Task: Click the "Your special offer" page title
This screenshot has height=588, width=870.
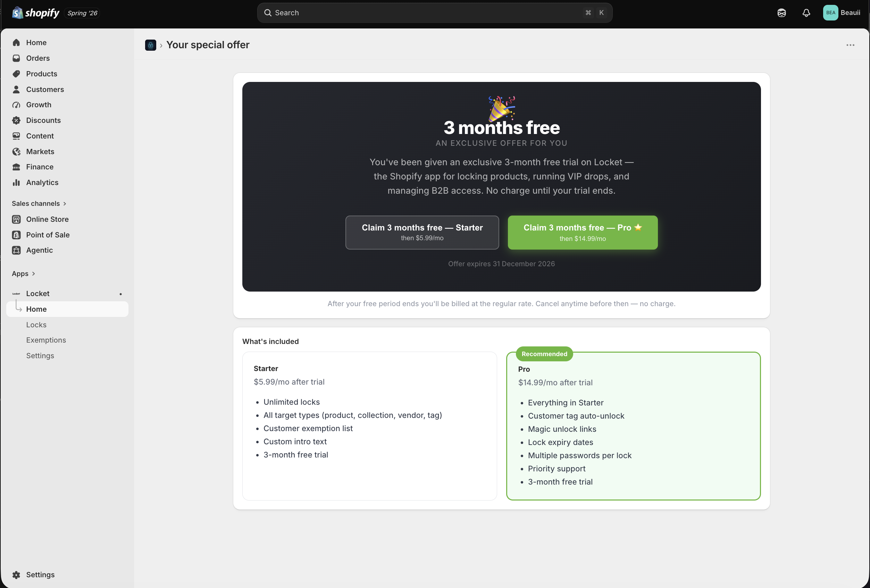Action: click(x=208, y=45)
